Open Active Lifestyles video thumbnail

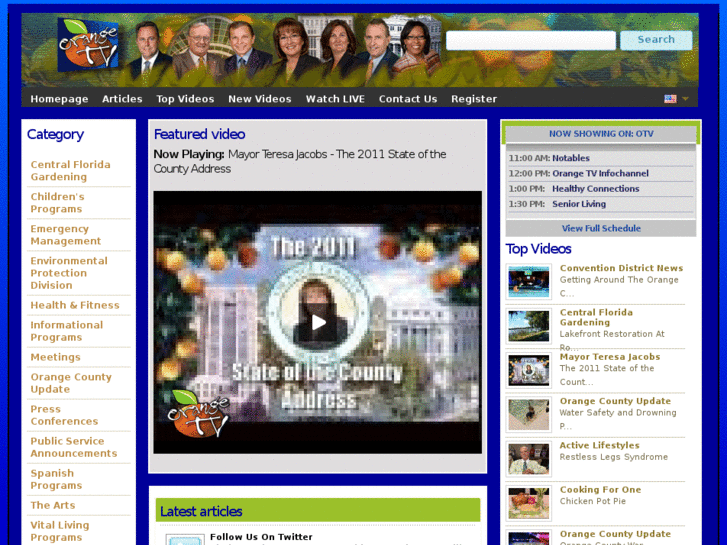coord(529,459)
